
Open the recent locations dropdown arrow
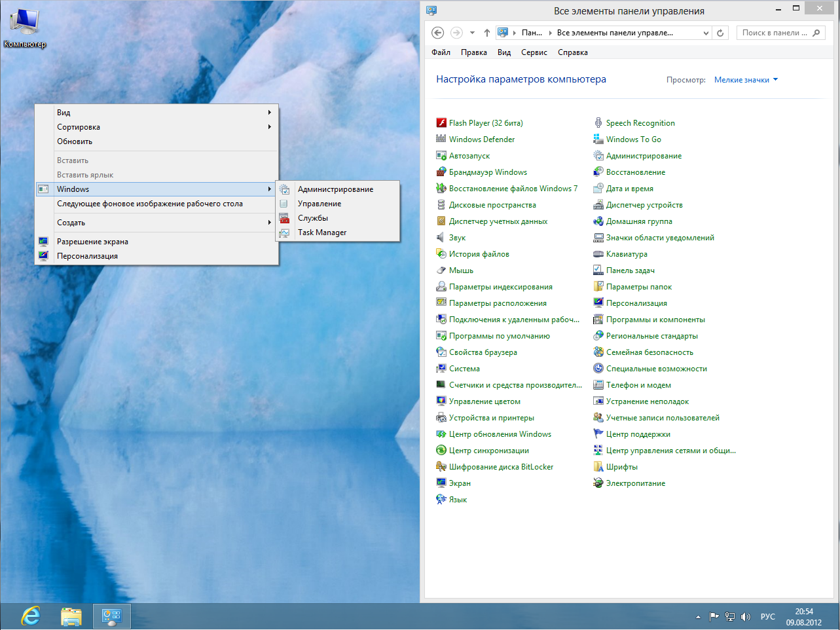pyautogui.click(x=472, y=33)
